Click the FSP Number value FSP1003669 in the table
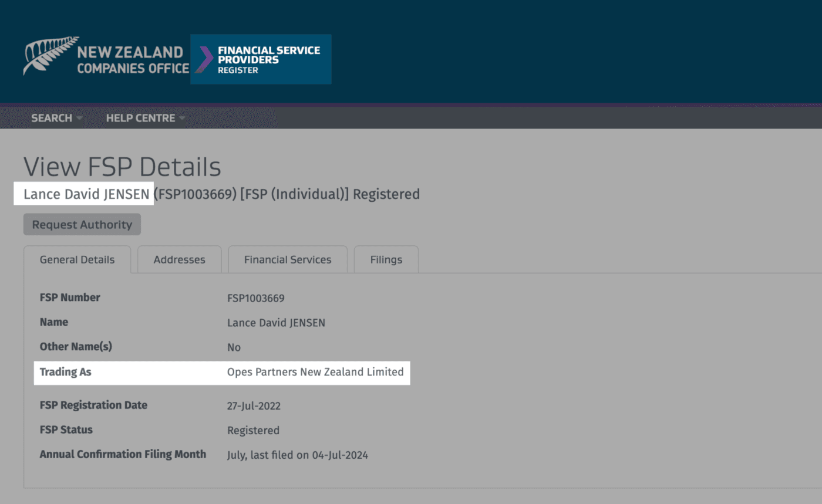 (x=255, y=298)
